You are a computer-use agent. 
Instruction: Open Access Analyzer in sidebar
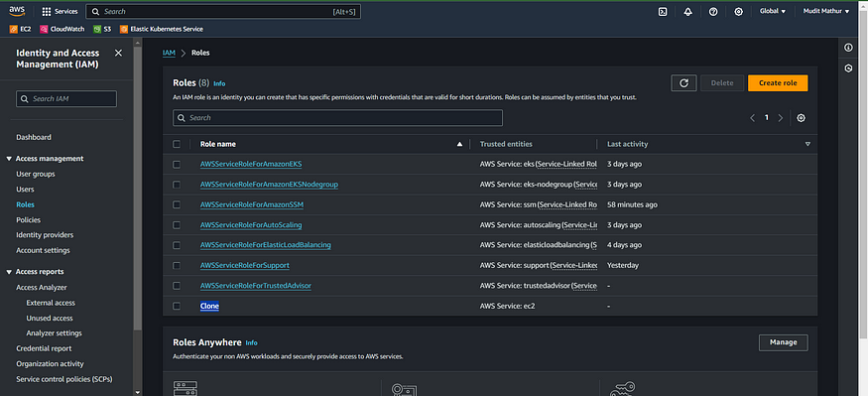pyautogui.click(x=42, y=288)
